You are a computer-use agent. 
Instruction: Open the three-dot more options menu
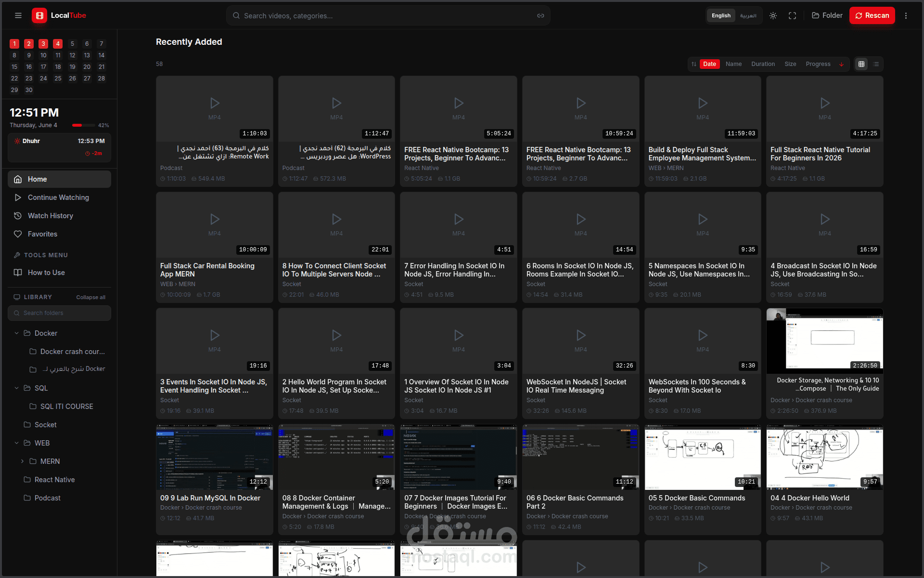point(906,16)
